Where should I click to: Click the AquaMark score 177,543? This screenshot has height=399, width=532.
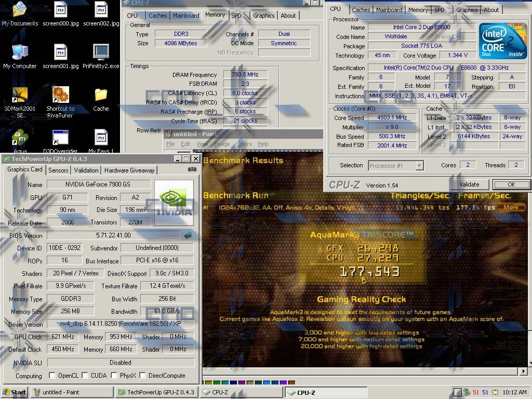point(370,272)
